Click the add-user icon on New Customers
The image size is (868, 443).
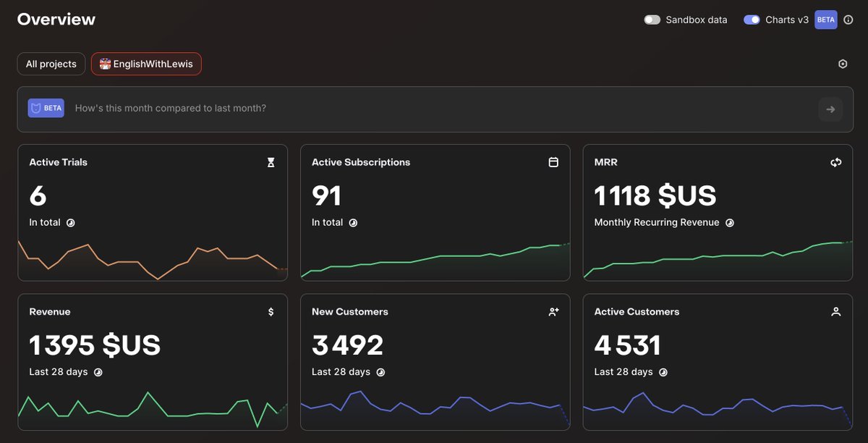click(553, 312)
